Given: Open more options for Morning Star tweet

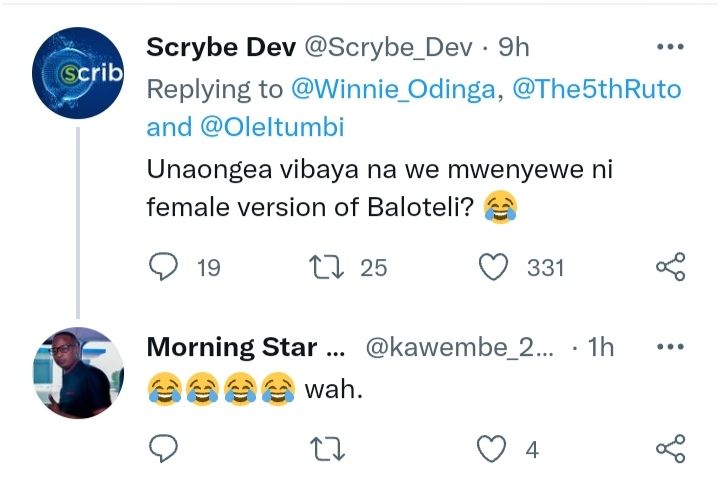Looking at the screenshot, I should coord(669,347).
